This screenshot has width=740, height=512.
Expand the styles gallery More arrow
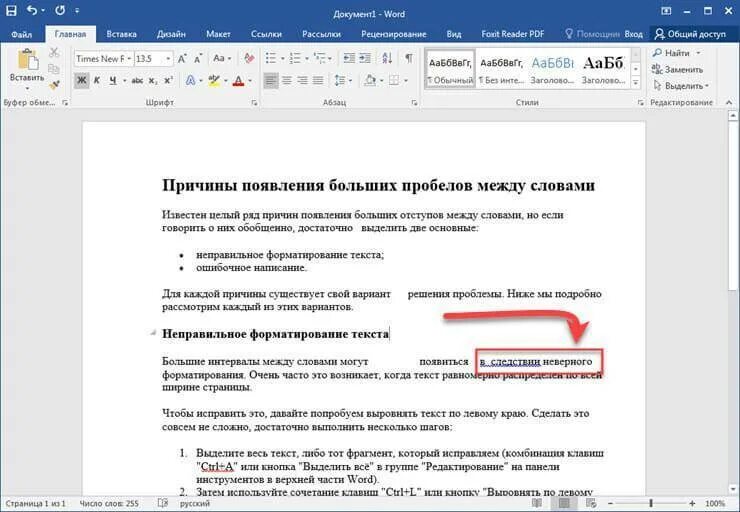coord(636,83)
